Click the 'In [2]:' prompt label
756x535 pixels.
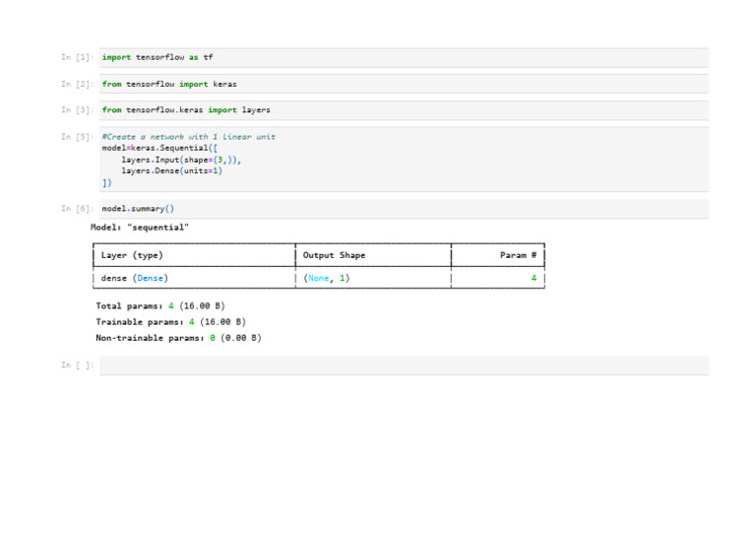coord(77,84)
